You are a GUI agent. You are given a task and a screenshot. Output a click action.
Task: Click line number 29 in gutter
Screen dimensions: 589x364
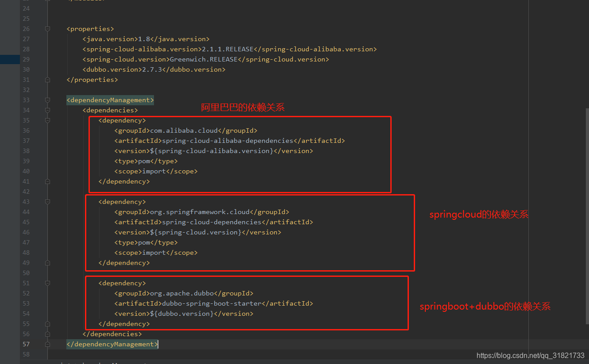[26, 59]
